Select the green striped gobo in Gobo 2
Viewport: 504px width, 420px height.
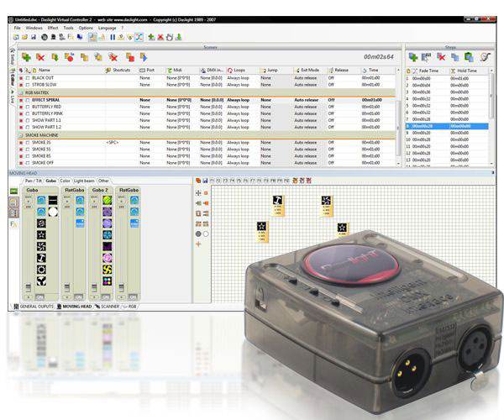tap(107, 200)
